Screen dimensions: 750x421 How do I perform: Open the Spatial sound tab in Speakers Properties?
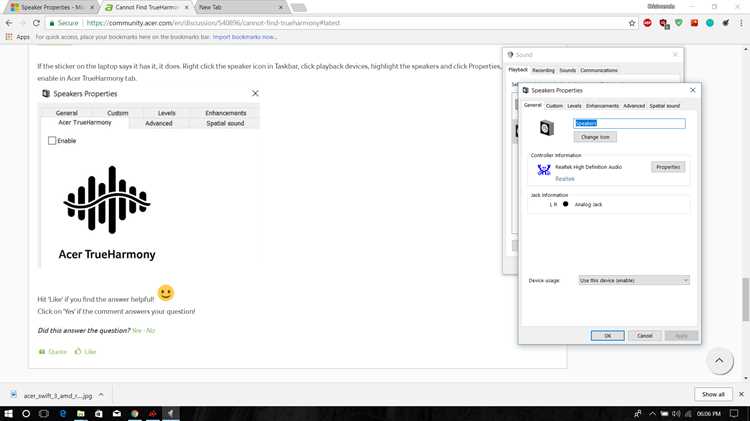tap(664, 106)
